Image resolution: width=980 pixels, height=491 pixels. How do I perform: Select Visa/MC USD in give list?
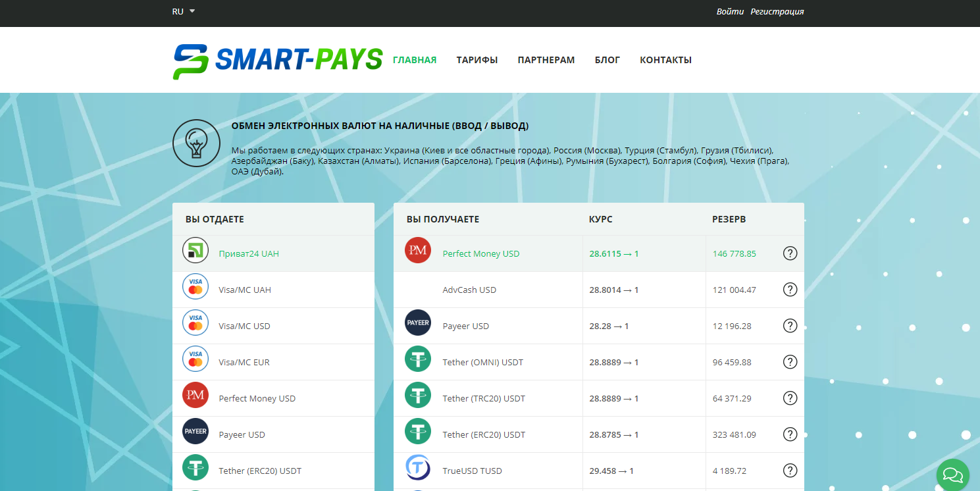[245, 326]
